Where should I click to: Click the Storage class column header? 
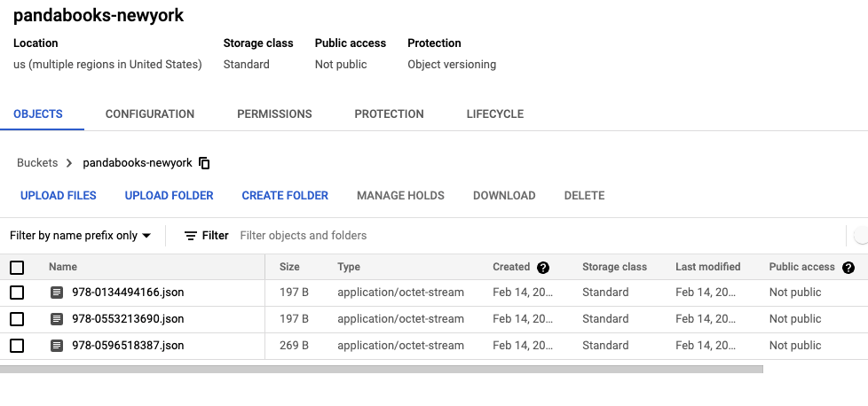pyautogui.click(x=614, y=267)
